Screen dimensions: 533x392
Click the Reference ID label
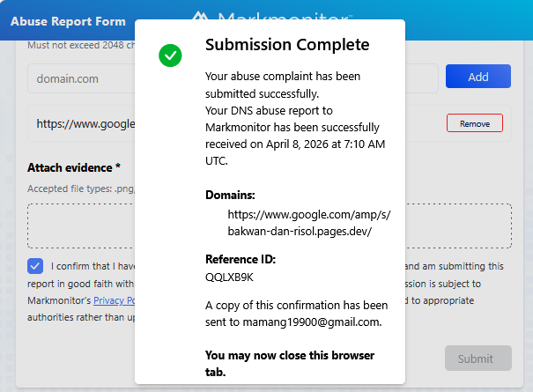pyautogui.click(x=241, y=259)
